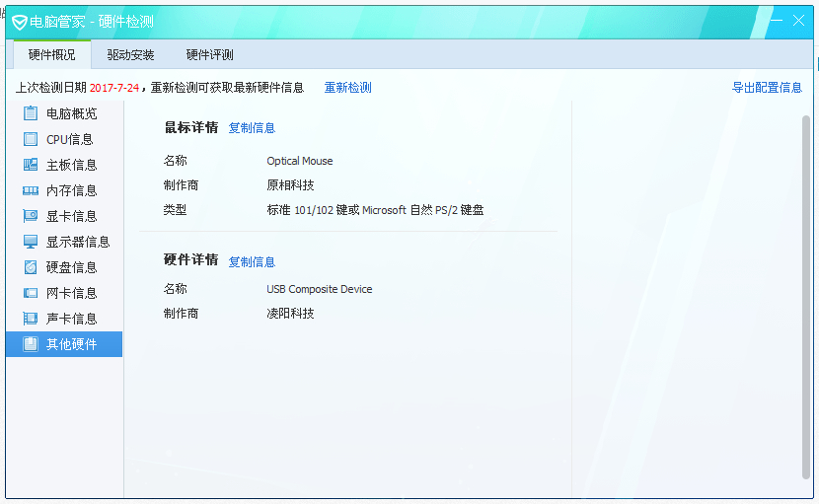This screenshot has width=819, height=504.
Task: Click the CPU信息 chip icon
Action: click(x=31, y=139)
